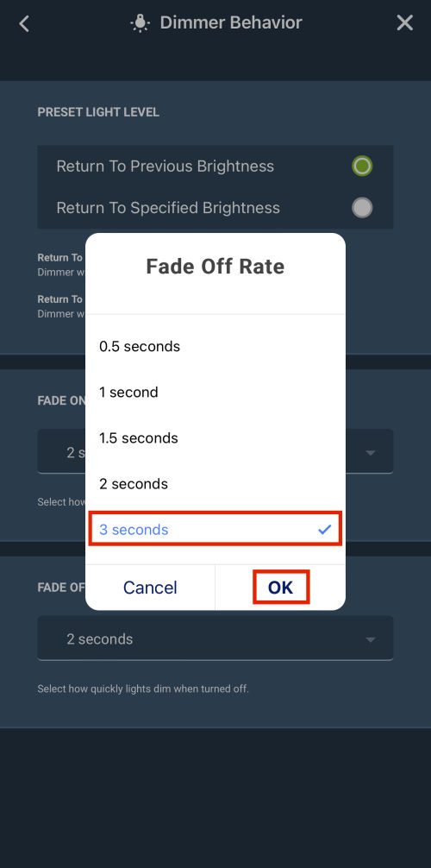Select the 3 seconds option

(215, 529)
